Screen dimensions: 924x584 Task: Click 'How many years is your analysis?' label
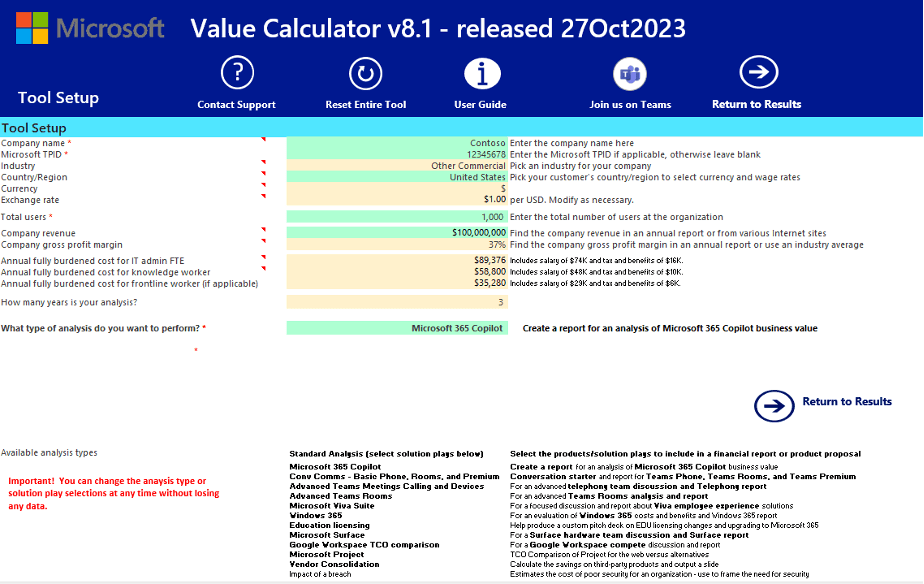(69, 302)
